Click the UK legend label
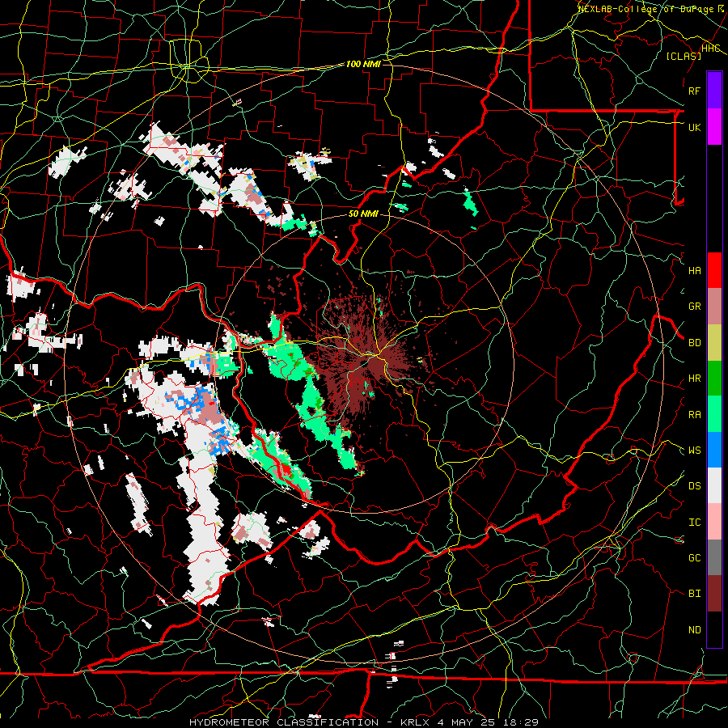This screenshot has height=728, width=728. [695, 127]
